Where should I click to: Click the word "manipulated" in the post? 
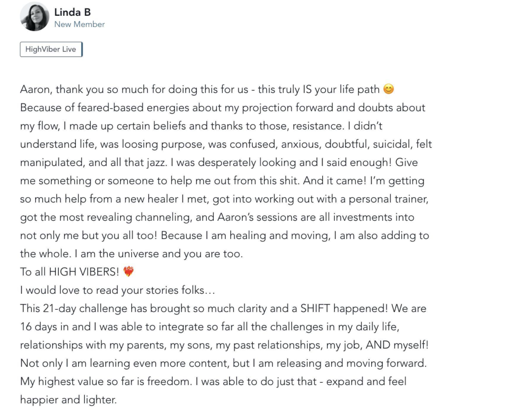[x=52, y=162]
